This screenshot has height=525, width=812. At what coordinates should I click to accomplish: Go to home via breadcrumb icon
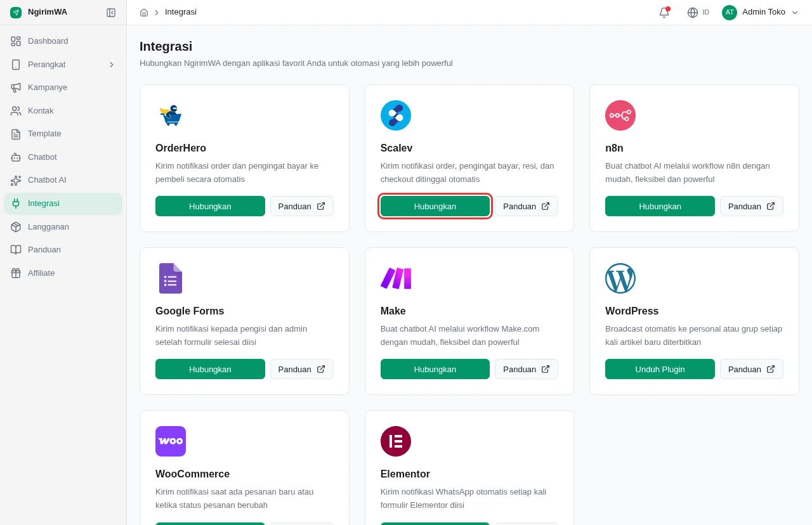coord(144,12)
